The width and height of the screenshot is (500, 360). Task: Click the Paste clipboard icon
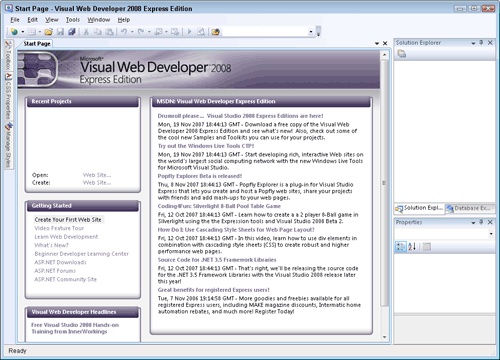coord(109,32)
